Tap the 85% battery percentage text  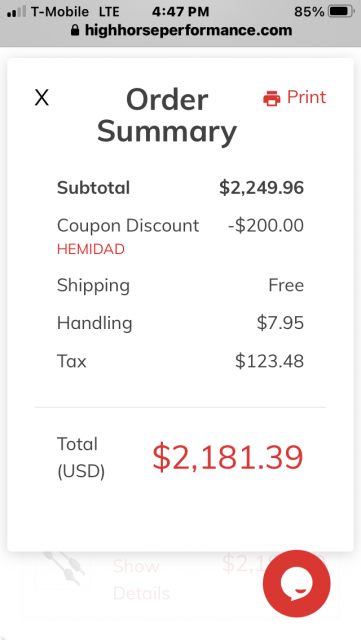click(309, 12)
